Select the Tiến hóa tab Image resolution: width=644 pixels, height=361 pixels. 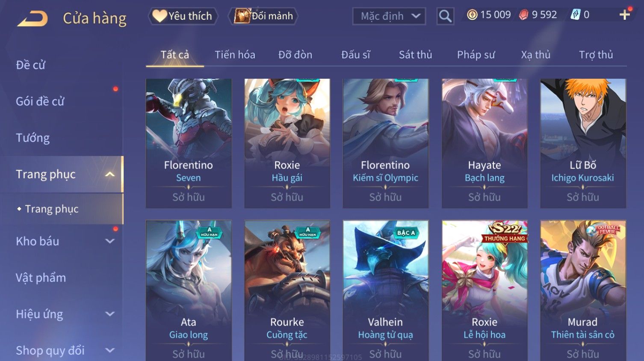click(235, 55)
